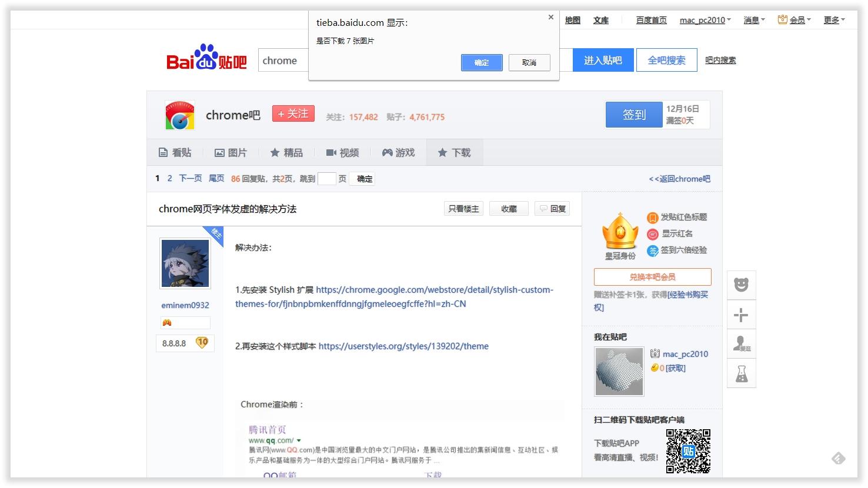Expand the 更多 dropdown

(x=834, y=20)
